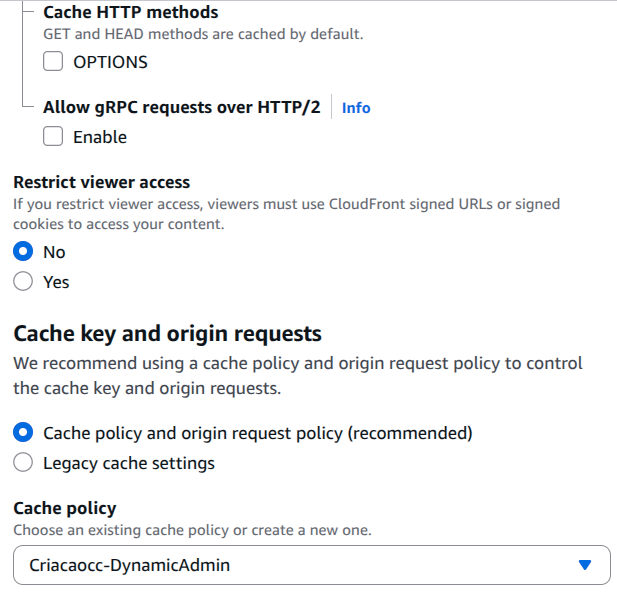
Task: Select No for restrict viewer access
Action: 23,252
